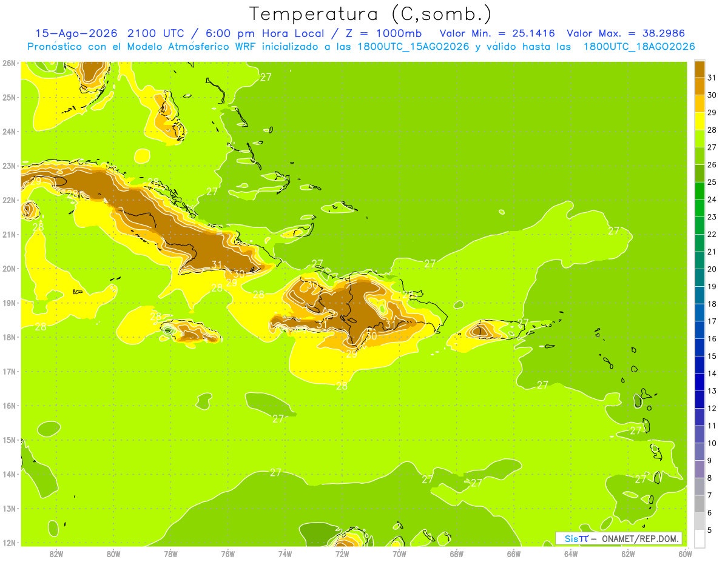
Task: Click the title 'Temperatura (C,somb.)'
Action: click(x=371, y=14)
